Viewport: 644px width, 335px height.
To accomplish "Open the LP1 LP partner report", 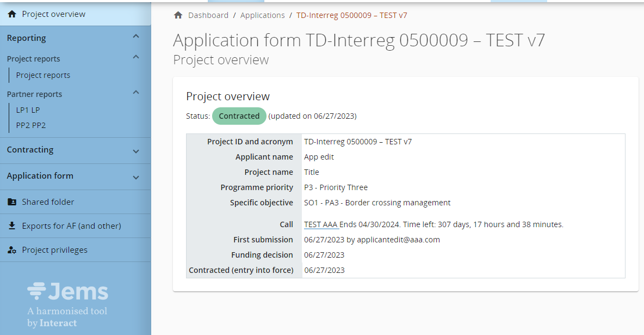I will pyautogui.click(x=28, y=110).
